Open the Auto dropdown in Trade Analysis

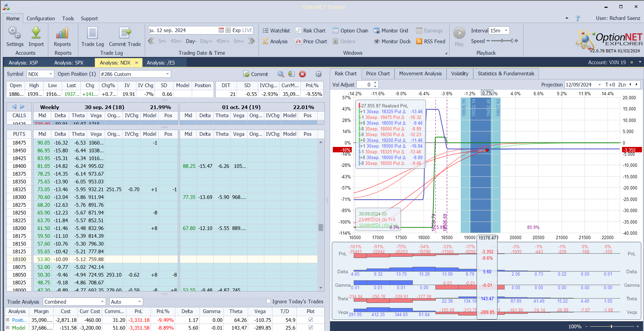[x=139, y=302]
